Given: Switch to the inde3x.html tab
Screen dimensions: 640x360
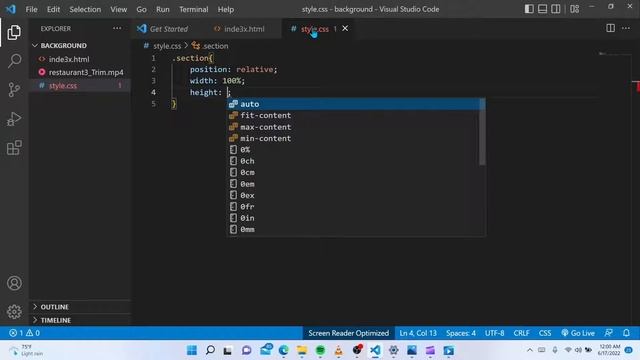Looking at the screenshot, I should pos(244,29).
